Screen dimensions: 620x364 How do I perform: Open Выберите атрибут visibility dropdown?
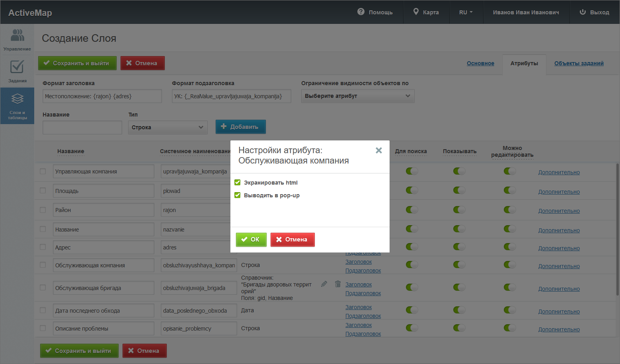pos(357,96)
